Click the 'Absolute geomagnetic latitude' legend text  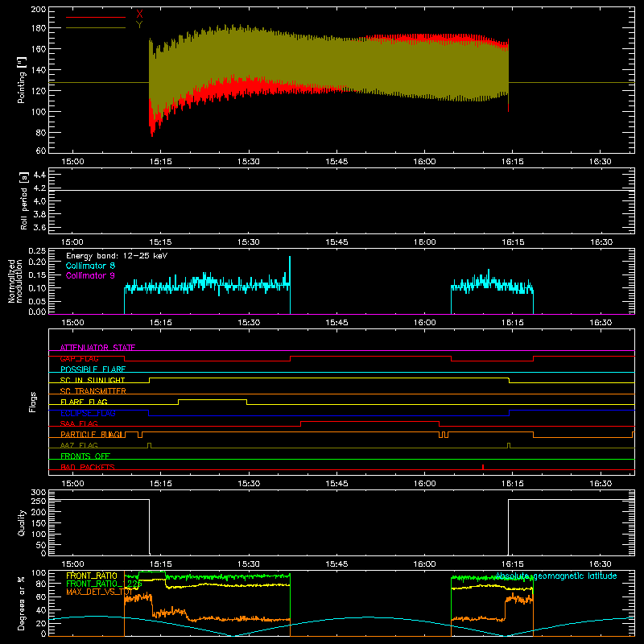coord(556,576)
